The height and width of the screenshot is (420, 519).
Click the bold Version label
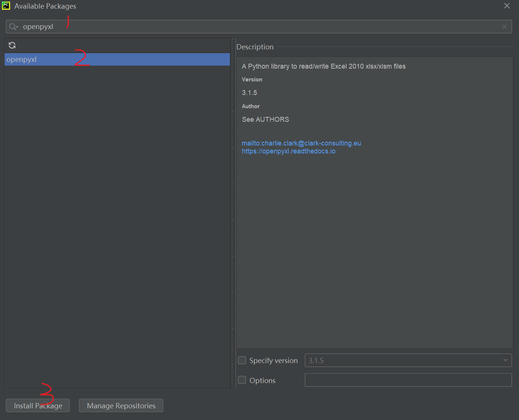252,80
